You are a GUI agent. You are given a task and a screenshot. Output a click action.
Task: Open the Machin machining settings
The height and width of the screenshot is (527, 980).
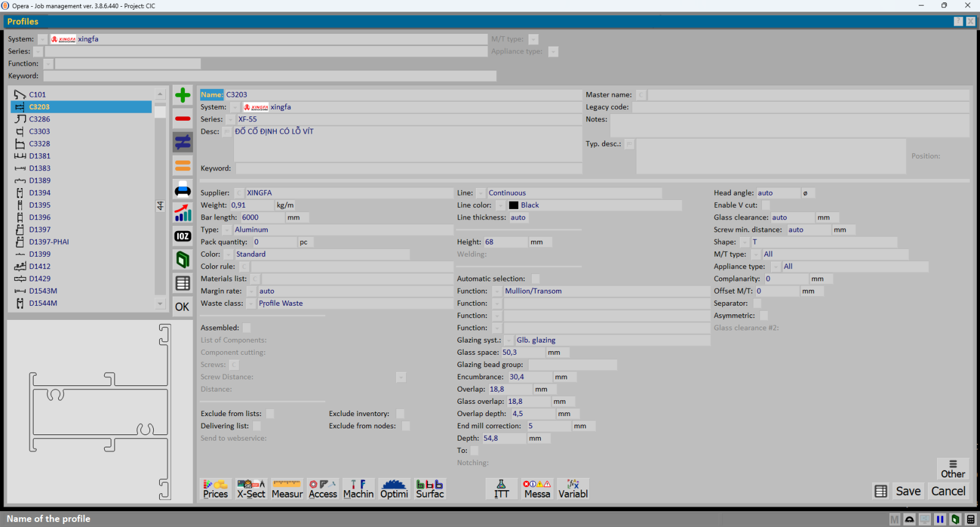coord(358,489)
